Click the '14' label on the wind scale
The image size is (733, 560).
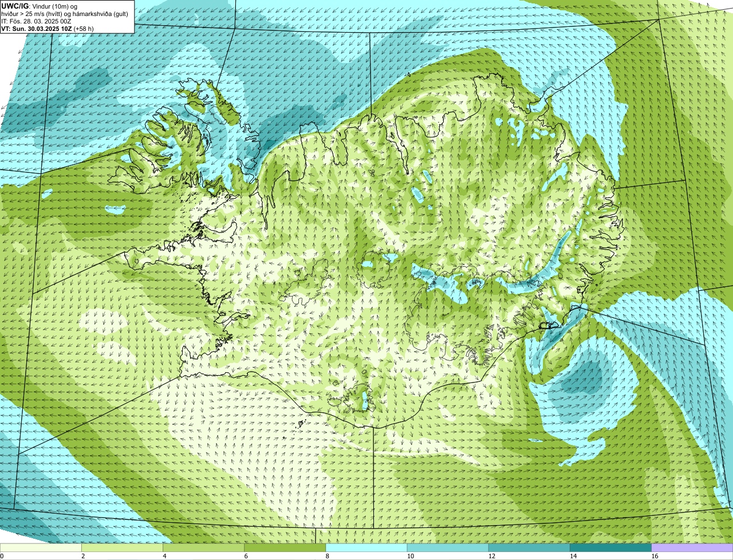pos(573,556)
